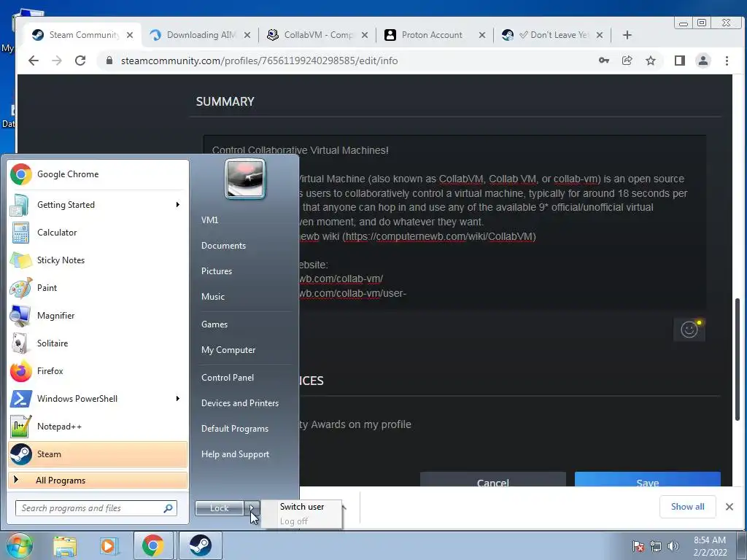The image size is (747, 560).
Task: Click the Chrome address bar URL
Action: (259, 61)
